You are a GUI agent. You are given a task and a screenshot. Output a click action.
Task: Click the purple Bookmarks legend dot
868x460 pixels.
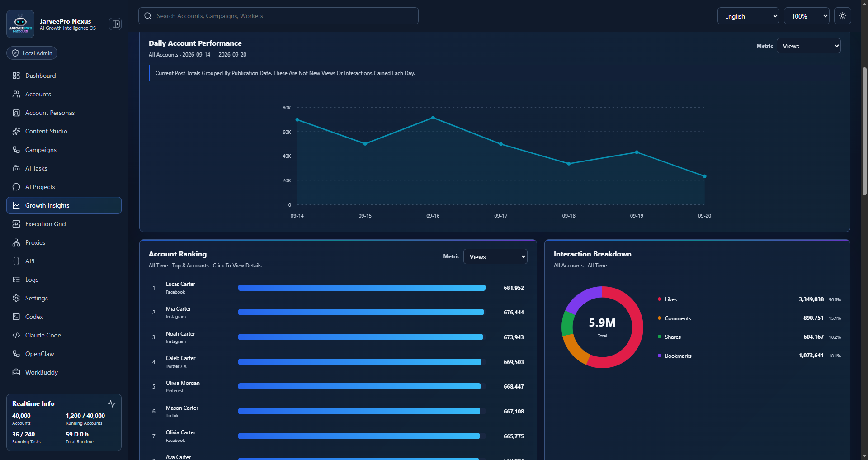pos(660,356)
